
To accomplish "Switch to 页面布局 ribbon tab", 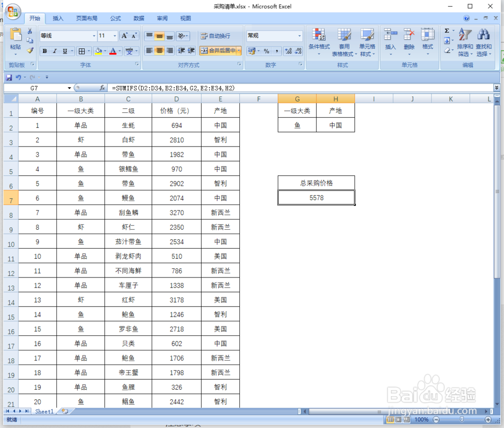I will coord(87,18).
